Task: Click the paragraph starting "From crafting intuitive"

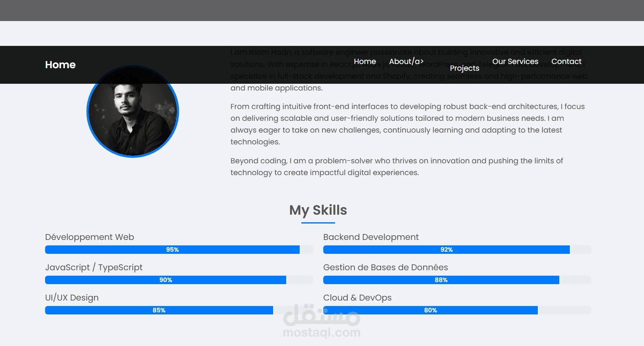Action: point(408,124)
